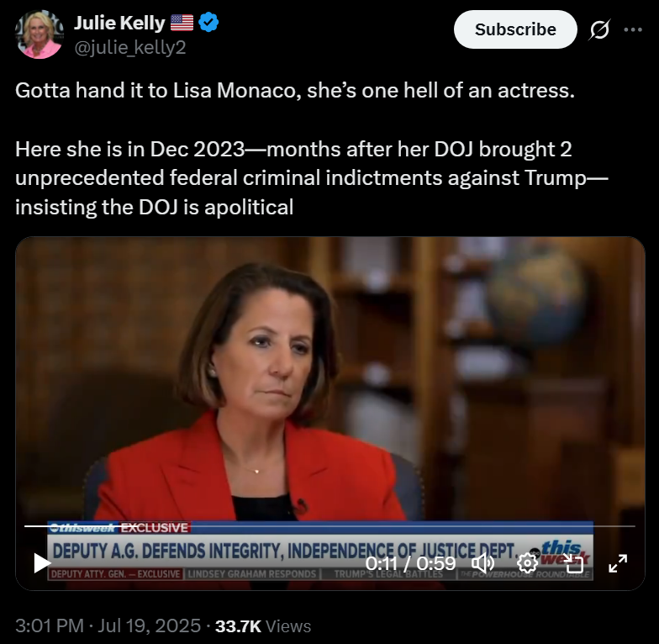This screenshot has width=659, height=644.
Task: Open the 33.7K Views analytics
Action: pyautogui.click(x=263, y=626)
